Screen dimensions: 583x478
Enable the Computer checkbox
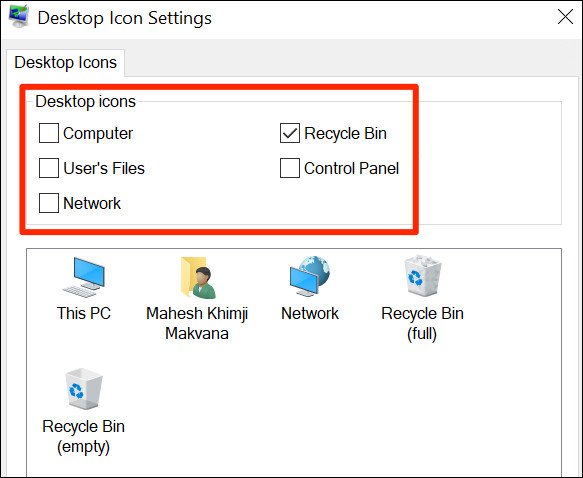(49, 133)
